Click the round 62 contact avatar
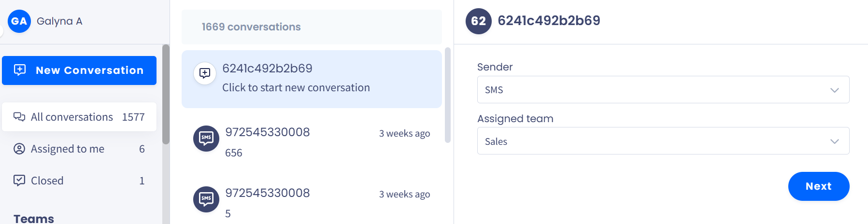Viewport: 868px width, 224px height. (478, 21)
